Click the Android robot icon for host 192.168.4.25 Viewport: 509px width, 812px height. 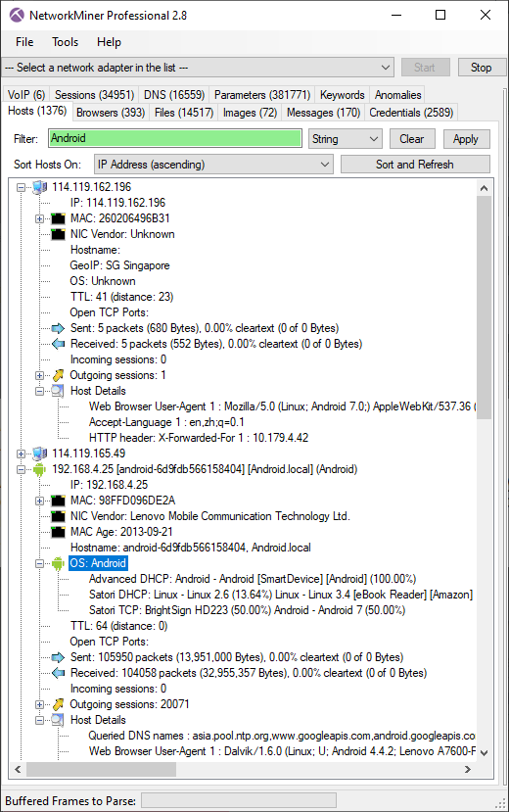[x=40, y=470]
